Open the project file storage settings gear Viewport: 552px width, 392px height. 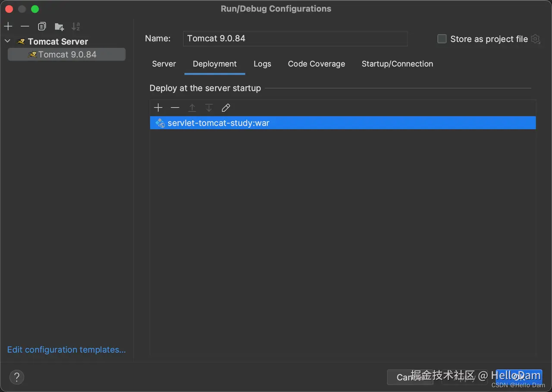536,39
